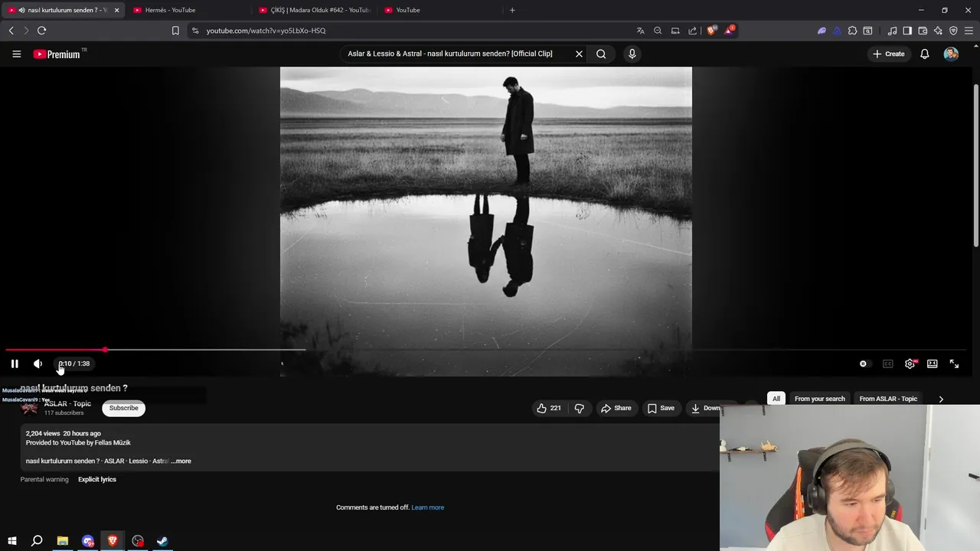The image size is (980, 551).
Task: Open the YouTube guide hamburger menu
Action: [16, 54]
